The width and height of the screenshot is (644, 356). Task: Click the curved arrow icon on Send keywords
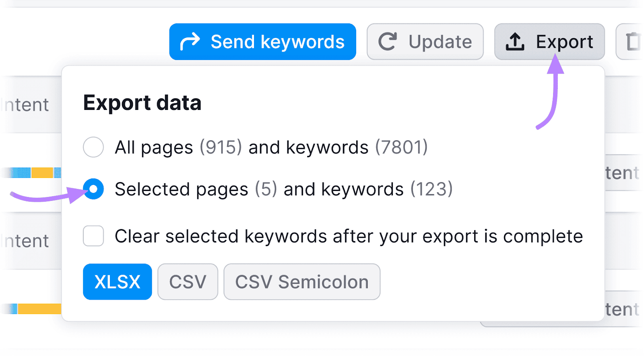point(190,41)
